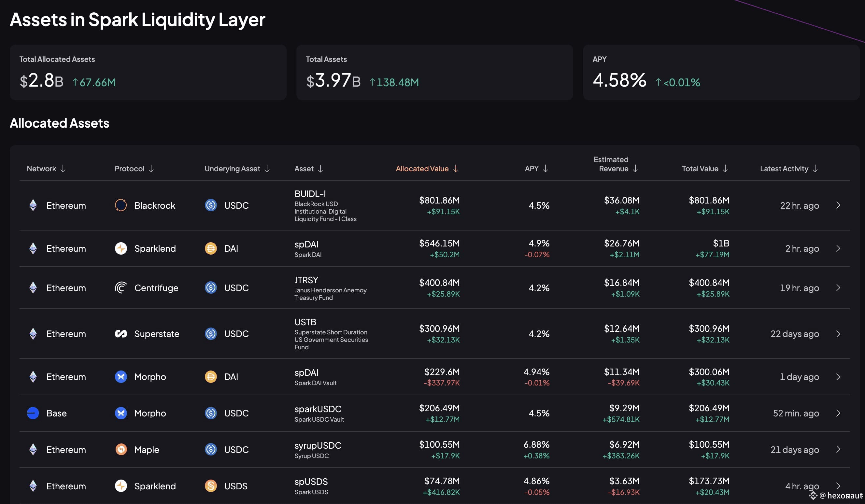Sort table by Protocol column
This screenshot has width=865, height=504.
[134, 168]
